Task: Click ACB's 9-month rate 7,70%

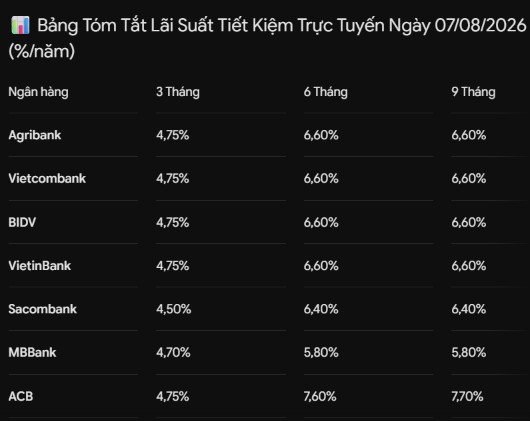Action: tap(467, 396)
